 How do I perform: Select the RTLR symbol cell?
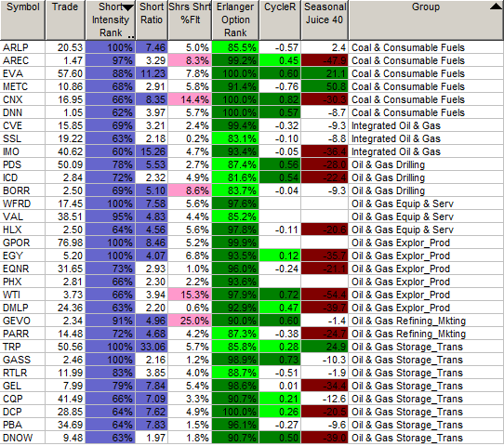(x=22, y=373)
